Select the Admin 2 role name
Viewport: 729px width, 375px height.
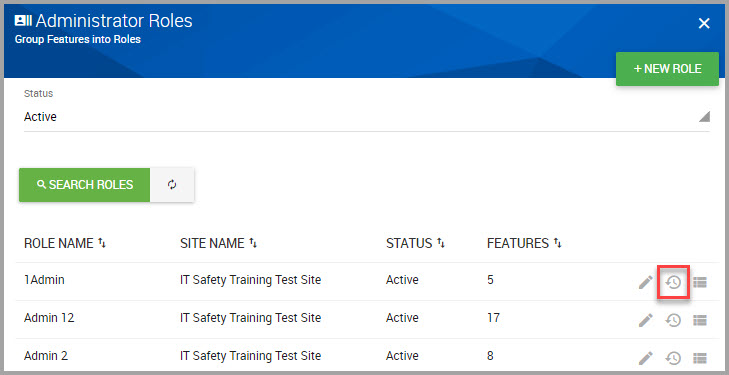[46, 356]
